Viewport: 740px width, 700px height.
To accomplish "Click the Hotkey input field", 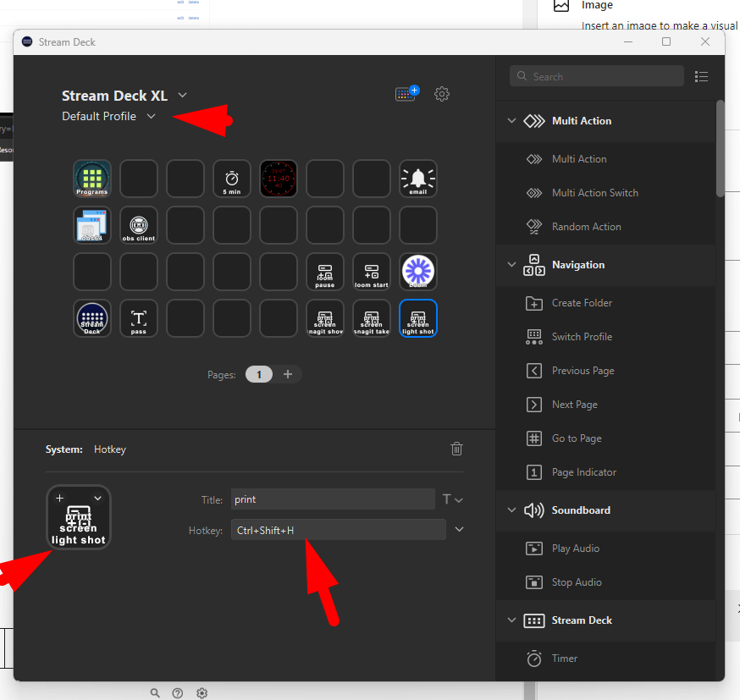I will click(x=339, y=530).
